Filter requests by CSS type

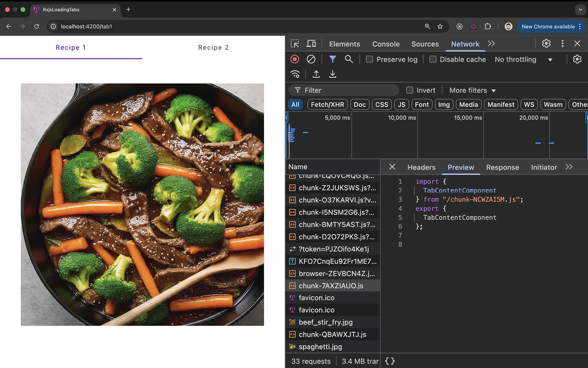[x=382, y=104]
